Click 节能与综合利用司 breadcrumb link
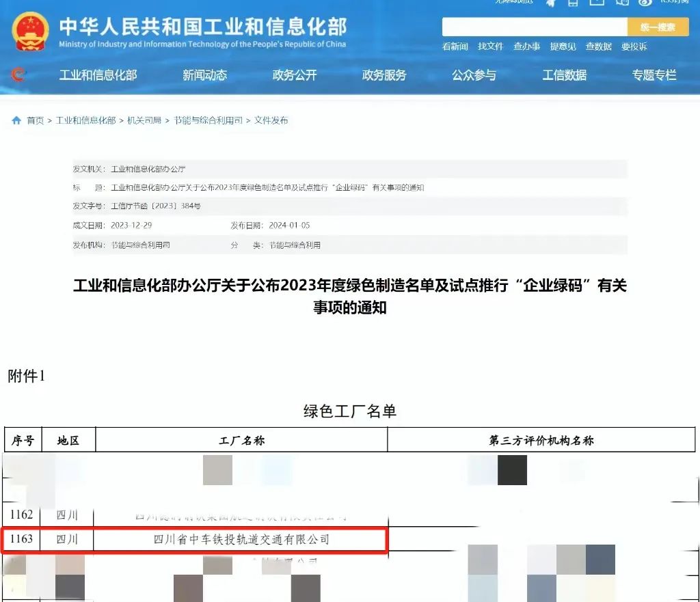The image size is (700, 602). pos(208,120)
